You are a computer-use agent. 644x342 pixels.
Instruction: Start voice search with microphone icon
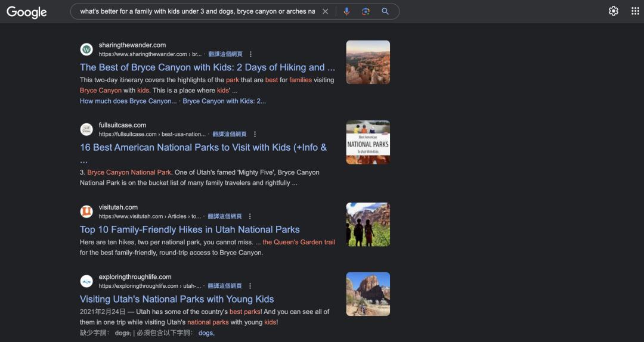[x=346, y=11]
